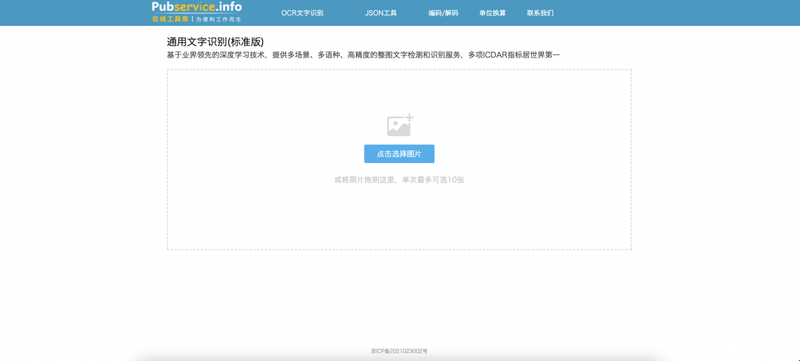The image size is (800, 361).
Task: Click the 京ICP备 footer link
Action: click(x=399, y=351)
